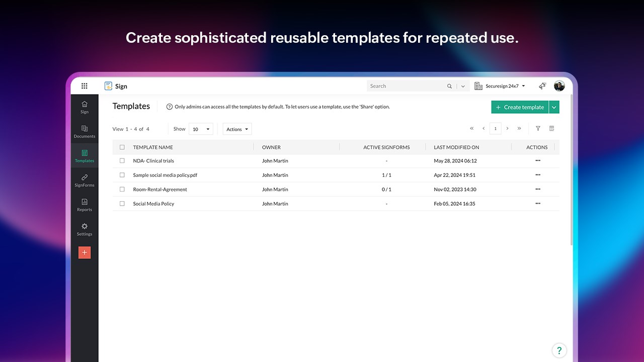Tick checkbox for NDA- Clinical trials

[x=122, y=161]
